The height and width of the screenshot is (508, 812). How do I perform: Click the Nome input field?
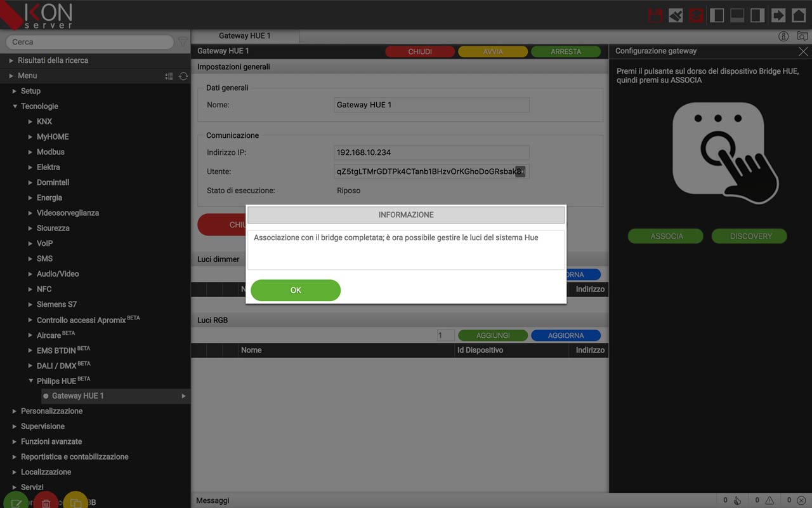point(431,105)
